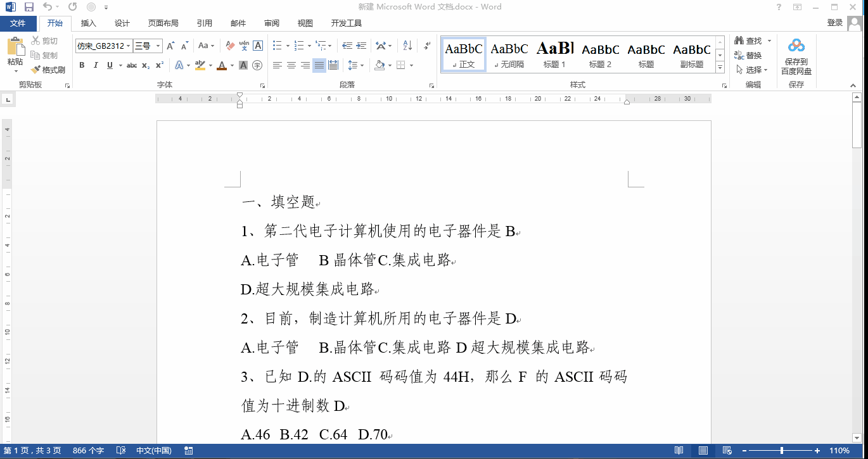Image resolution: width=868 pixels, height=459 pixels.
Task: Toggle Strikethrough (abc) formatting
Action: [131, 65]
